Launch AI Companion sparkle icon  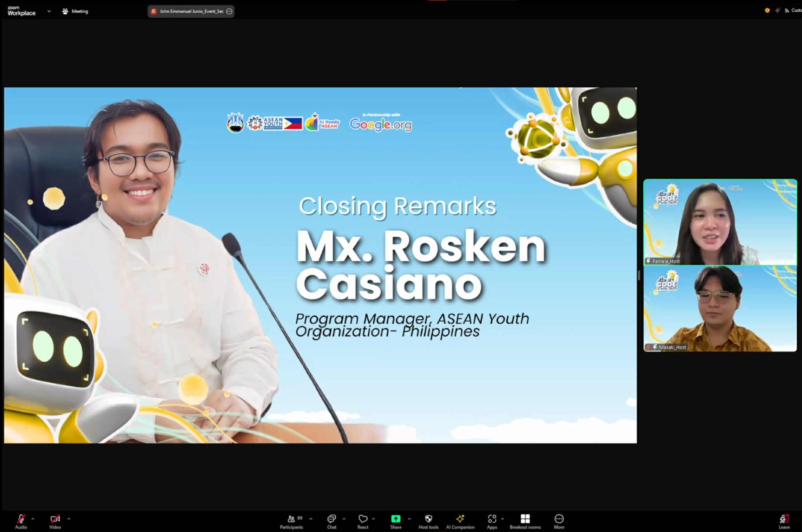460,519
